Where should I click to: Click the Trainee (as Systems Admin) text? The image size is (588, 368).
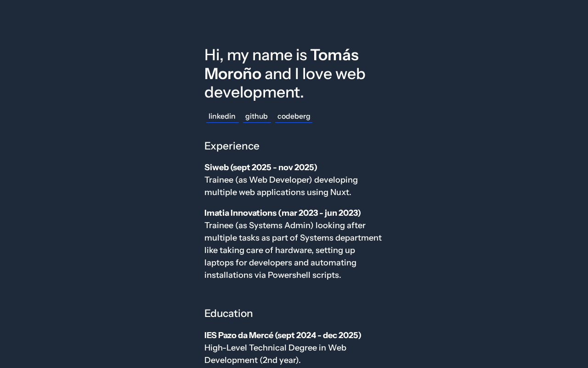[259, 225]
